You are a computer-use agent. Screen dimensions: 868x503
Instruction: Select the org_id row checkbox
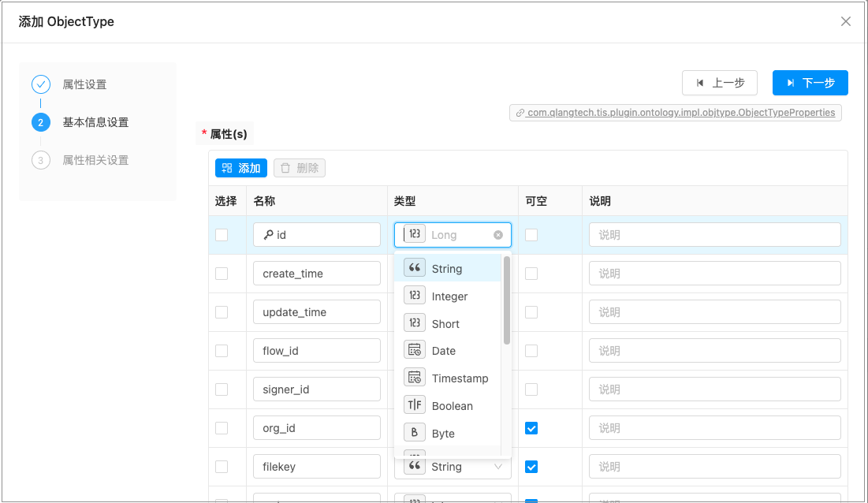point(222,428)
